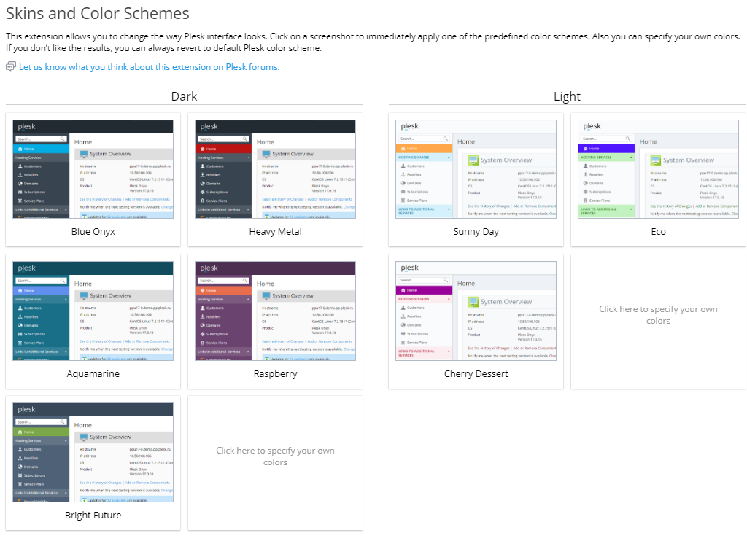The width and height of the screenshot is (747, 560).
Task: Click the Blue Onyx caption text
Action: [x=93, y=232]
